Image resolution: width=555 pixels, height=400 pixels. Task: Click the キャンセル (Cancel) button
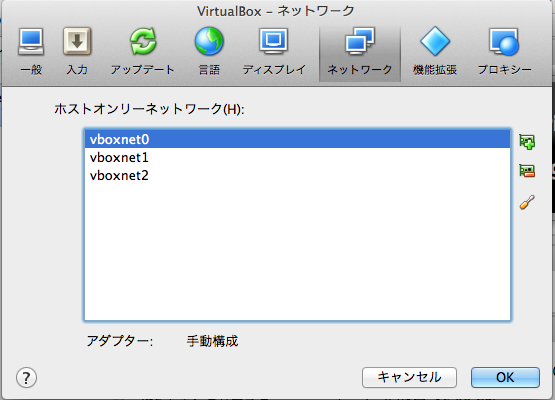[x=409, y=377]
